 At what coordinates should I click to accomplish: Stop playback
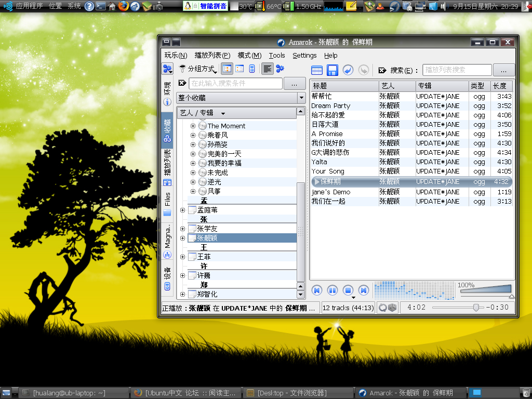tap(348, 290)
